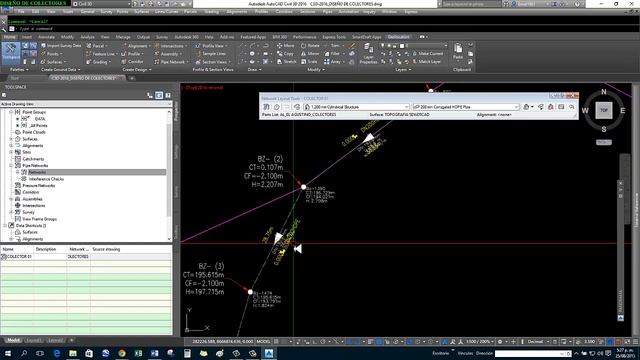Switch to the Analyze ribbon tab
This screenshot has height=360, width=640.
point(87,37)
